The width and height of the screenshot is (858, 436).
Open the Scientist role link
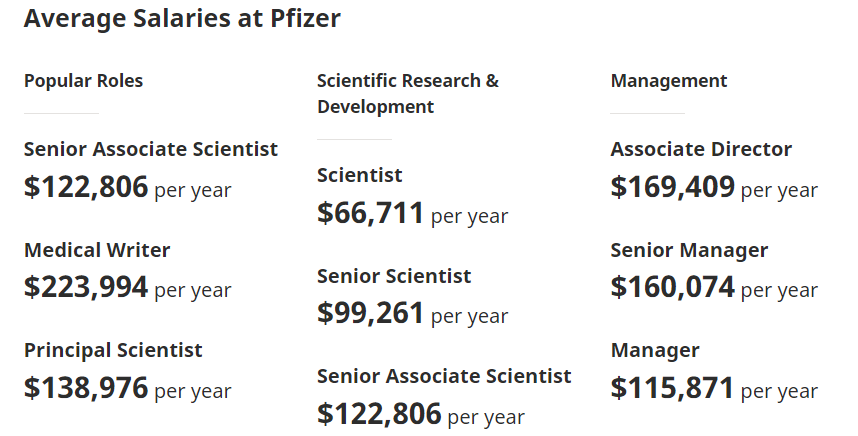coord(360,175)
